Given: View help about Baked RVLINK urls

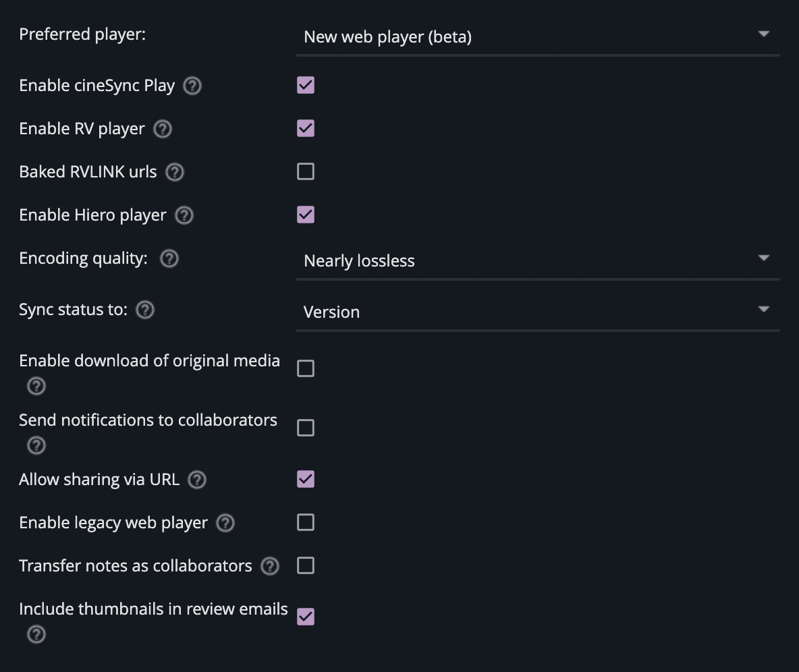Looking at the screenshot, I should point(173,172).
